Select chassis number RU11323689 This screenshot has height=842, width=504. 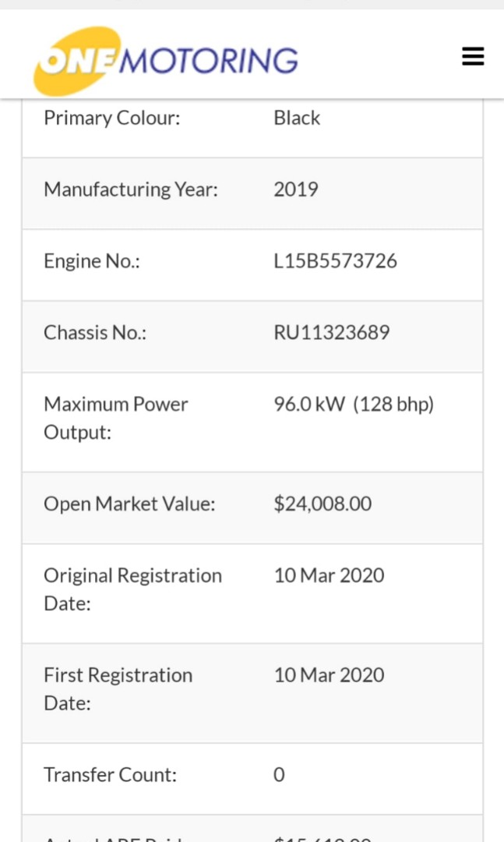pos(332,332)
